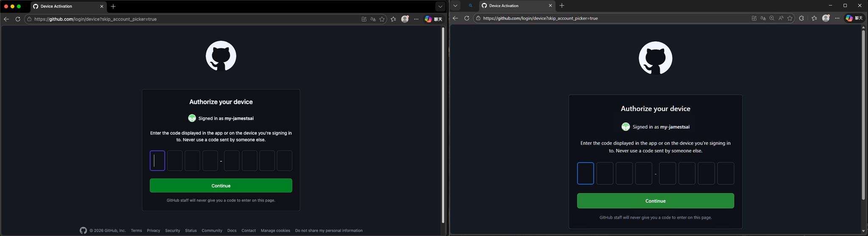This screenshot has height=236, width=868.
Task: Open the Extensions puzzle-piece icon
Action: 801,18
